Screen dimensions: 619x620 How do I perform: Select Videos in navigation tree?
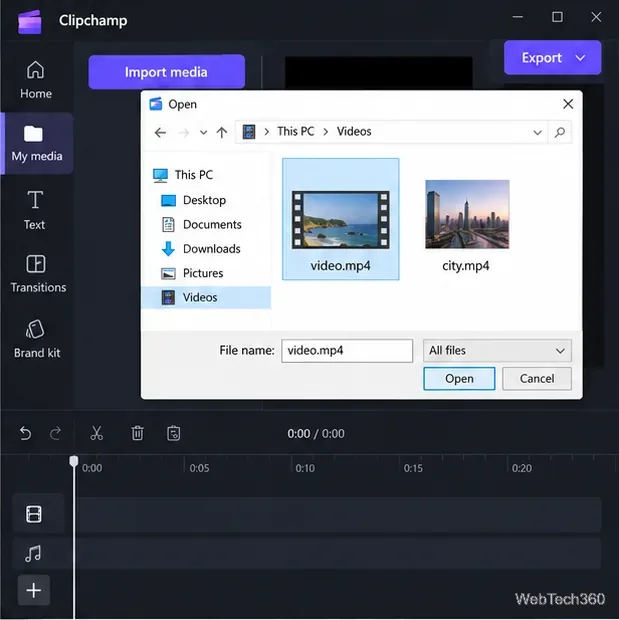click(206, 297)
